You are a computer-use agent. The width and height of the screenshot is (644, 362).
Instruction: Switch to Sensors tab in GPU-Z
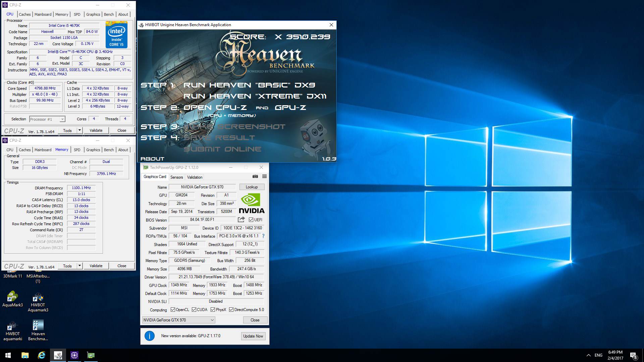pos(176,177)
